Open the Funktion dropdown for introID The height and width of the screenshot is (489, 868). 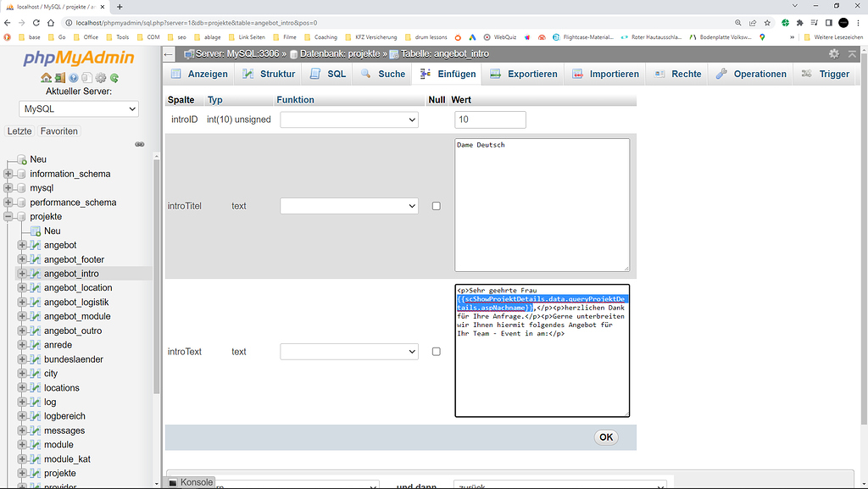coord(349,120)
